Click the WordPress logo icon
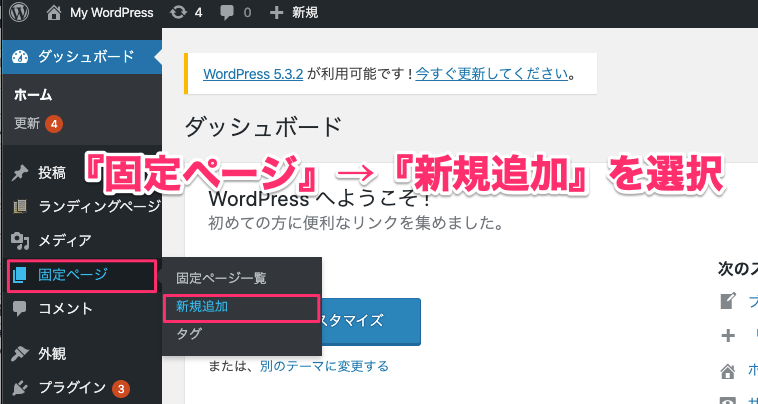Image resolution: width=758 pixels, height=404 pixels. [17, 14]
